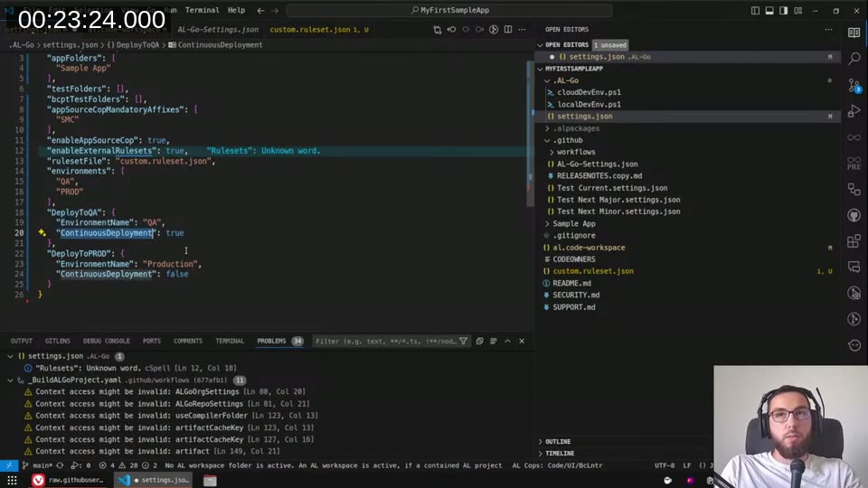Open the Comments chat icon view
868x488 pixels.
tap(854, 267)
